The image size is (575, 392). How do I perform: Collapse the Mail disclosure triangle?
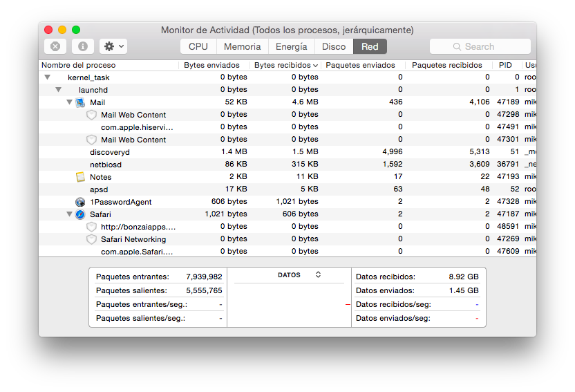69,102
